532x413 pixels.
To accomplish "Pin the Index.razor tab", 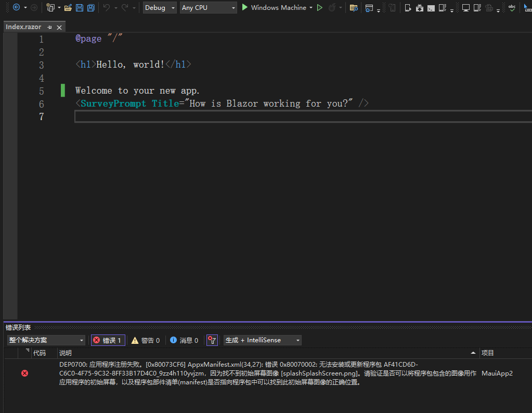I will pos(49,27).
